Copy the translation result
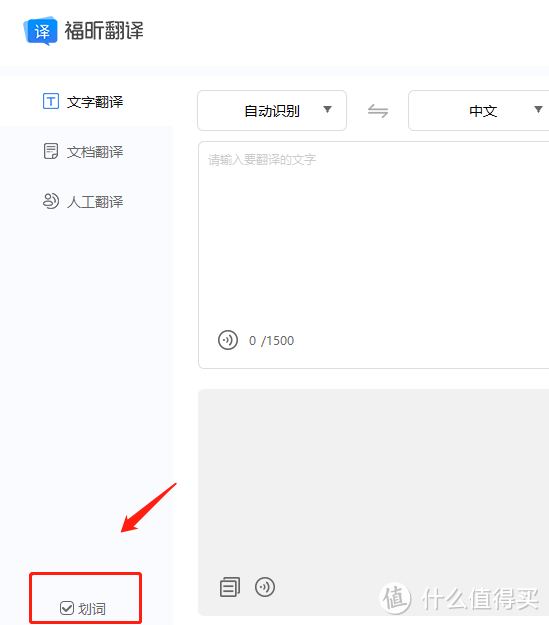Image resolution: width=549 pixels, height=625 pixels. pos(230,587)
